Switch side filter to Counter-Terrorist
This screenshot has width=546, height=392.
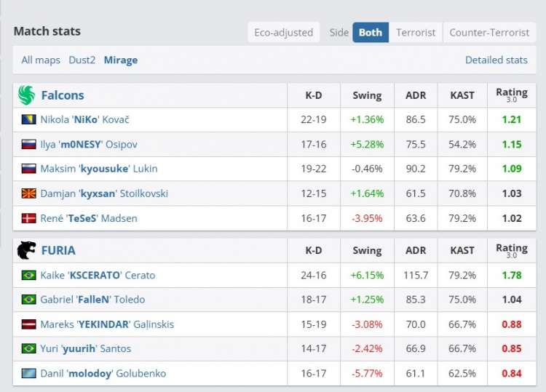coord(489,33)
